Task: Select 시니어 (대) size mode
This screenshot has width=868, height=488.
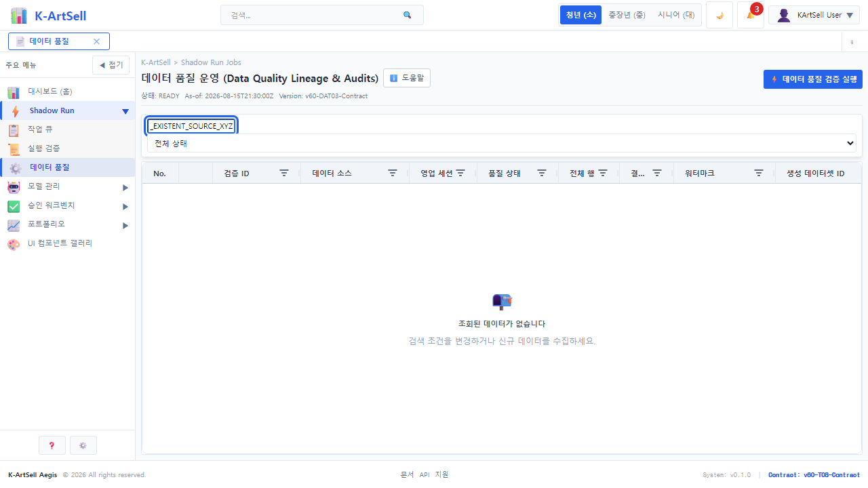Action: [675, 15]
